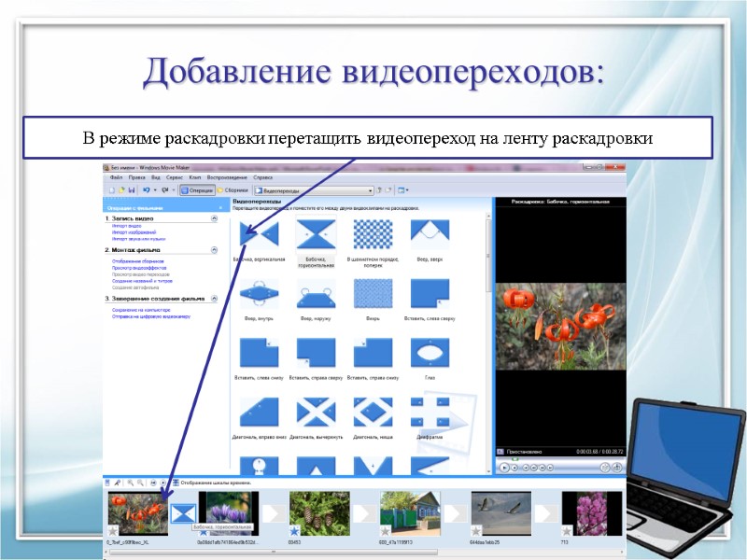Viewport: 747px width, 560px height.
Task: Click the Сохранение на компьютере link
Action: (141, 310)
